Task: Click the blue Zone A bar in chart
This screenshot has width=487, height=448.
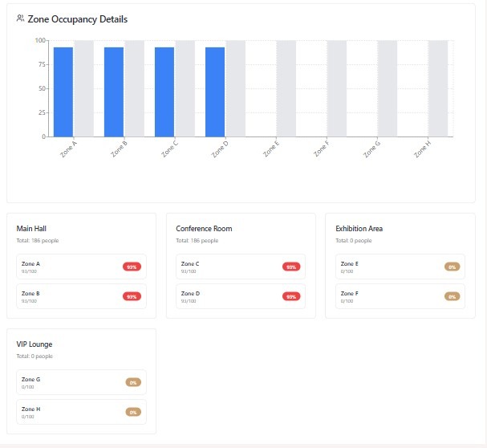Action: coord(63,92)
